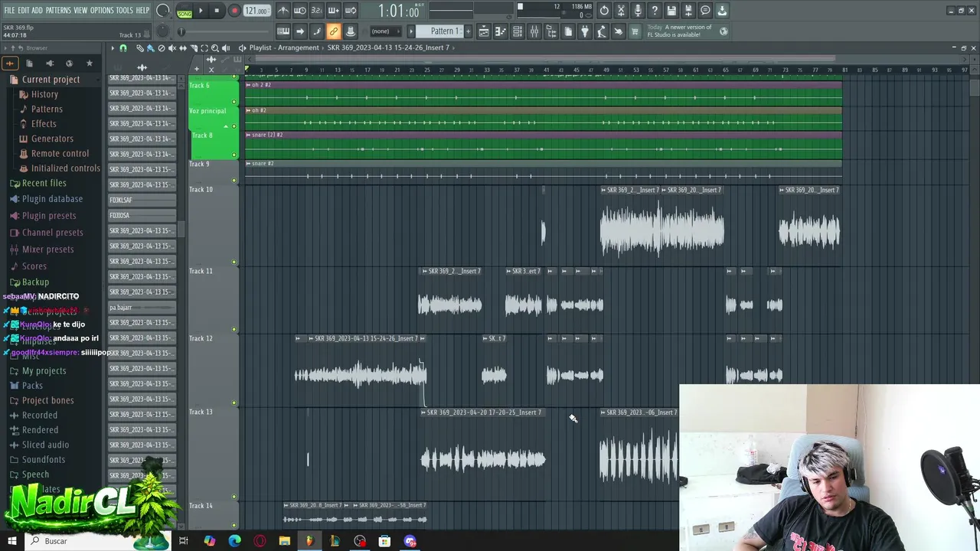Select the playlist mute tool
The width and height of the screenshot is (980, 551).
coord(171,47)
